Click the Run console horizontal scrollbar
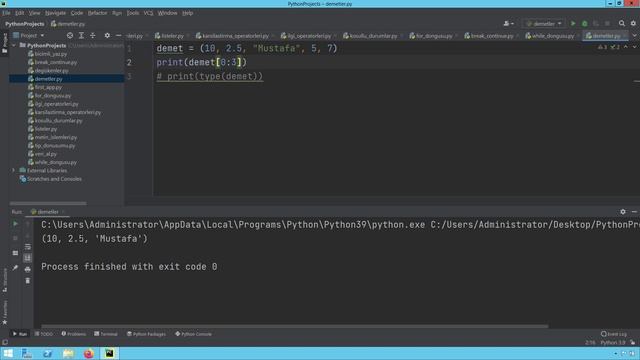 [x=295, y=327]
